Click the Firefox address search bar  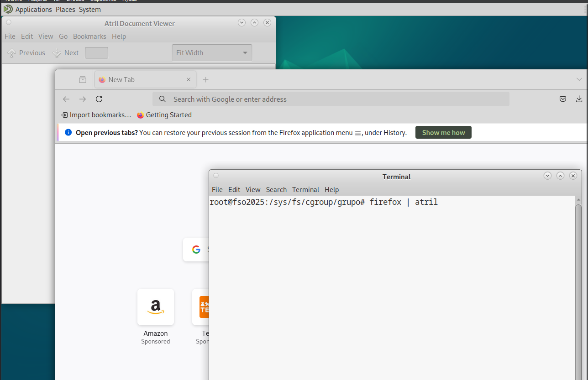point(331,99)
